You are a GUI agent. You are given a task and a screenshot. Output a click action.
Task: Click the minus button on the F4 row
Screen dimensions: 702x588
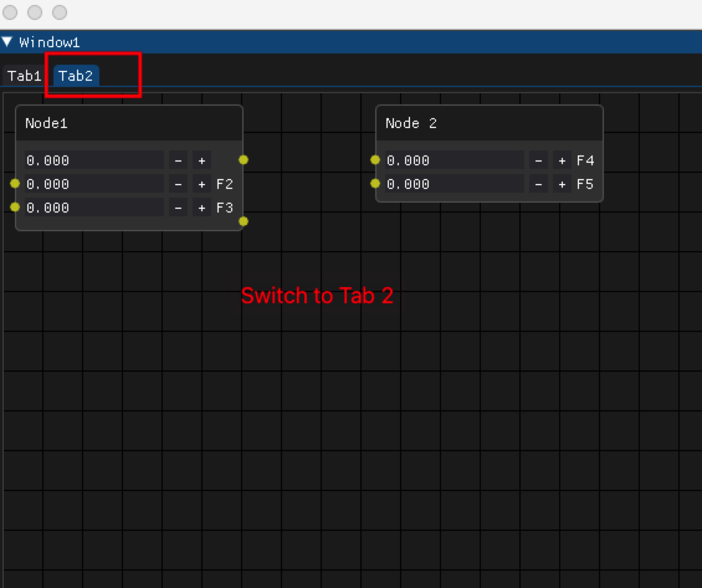point(539,160)
